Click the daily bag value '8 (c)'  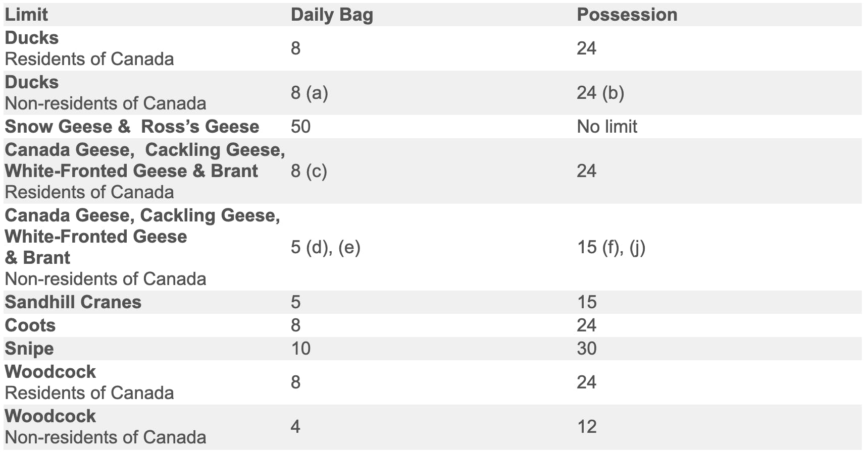click(x=309, y=171)
